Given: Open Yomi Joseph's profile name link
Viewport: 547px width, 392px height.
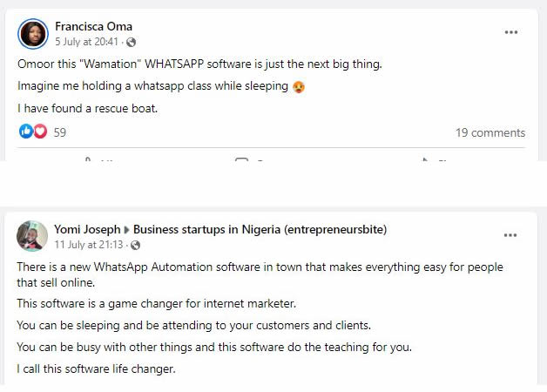Looking at the screenshot, I should point(87,229).
